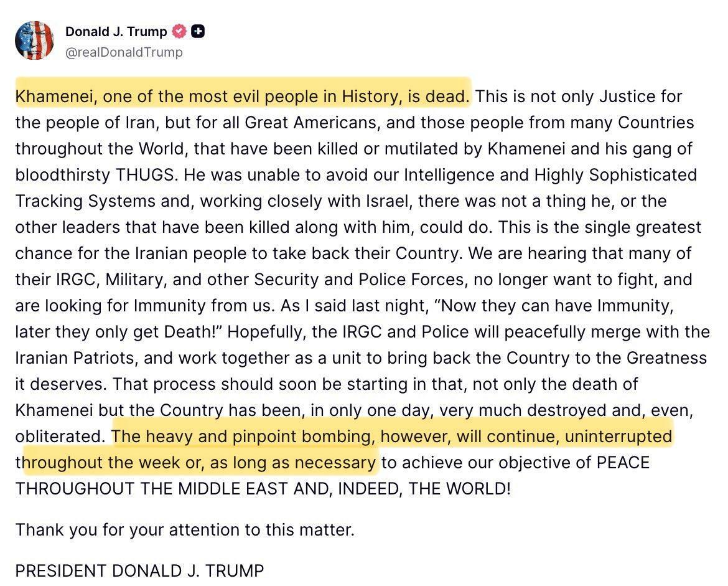Viewport: 728px width, 586px height.
Task: Click highlighted sentence "Khamenei, one of the most evil"
Action: [243, 97]
